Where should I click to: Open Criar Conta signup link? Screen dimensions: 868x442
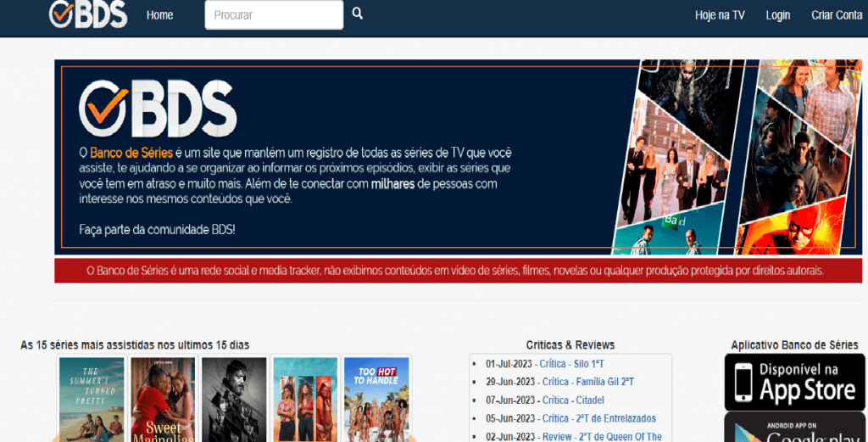[837, 15]
